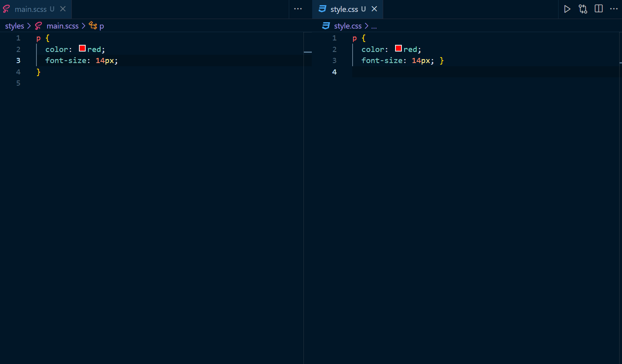622x364 pixels.
Task: Click the p selector breadcrumb symbol
Action: 102,26
